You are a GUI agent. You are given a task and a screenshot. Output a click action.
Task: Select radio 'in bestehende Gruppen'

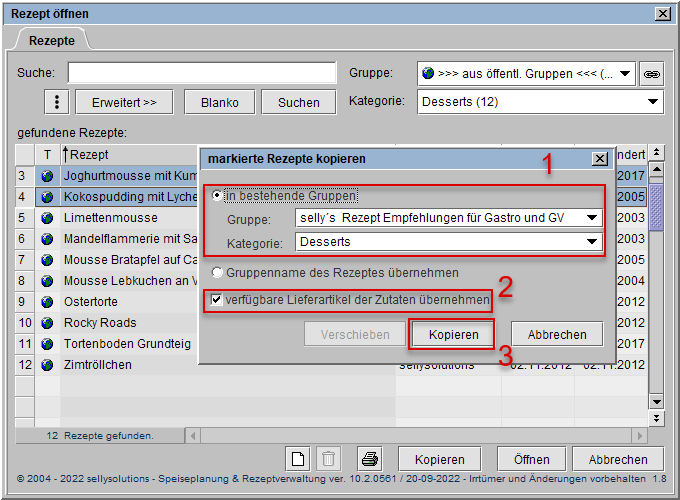pos(217,196)
